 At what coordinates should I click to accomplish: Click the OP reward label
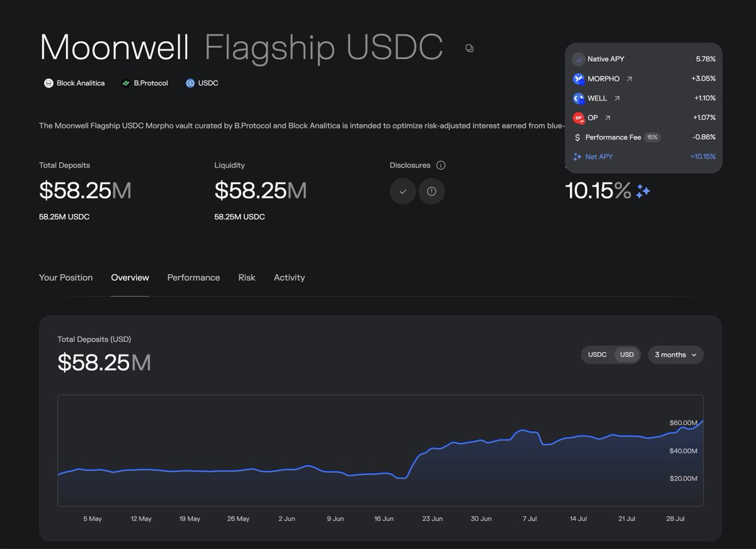point(593,118)
